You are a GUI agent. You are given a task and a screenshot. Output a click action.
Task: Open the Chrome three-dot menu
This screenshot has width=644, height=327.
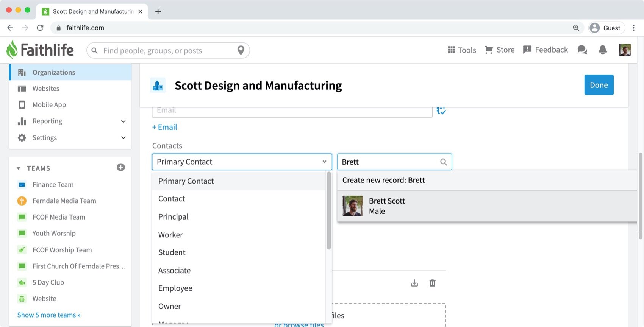(633, 28)
